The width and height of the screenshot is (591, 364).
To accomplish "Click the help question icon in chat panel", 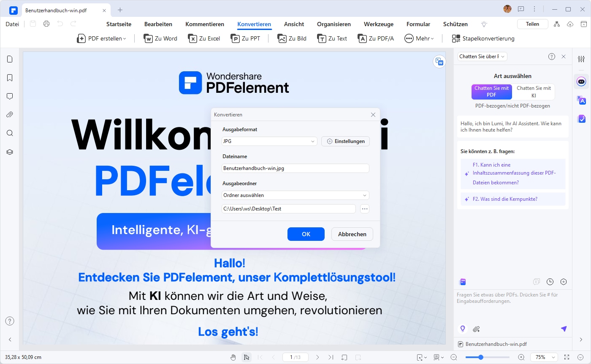I will click(552, 57).
